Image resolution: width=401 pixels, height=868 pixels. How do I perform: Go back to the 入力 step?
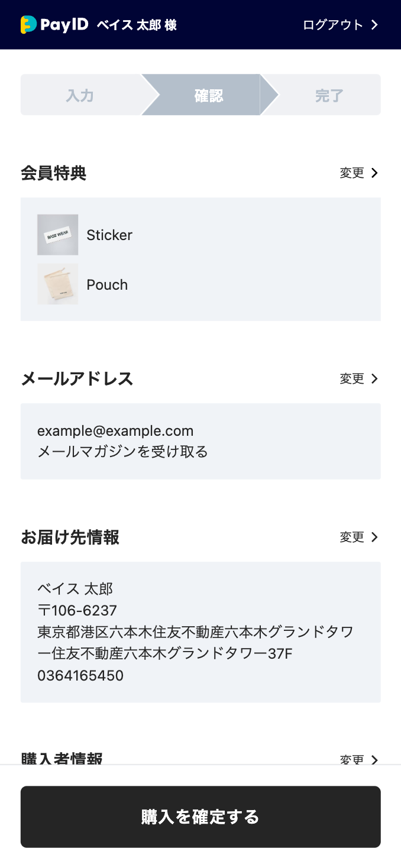pos(80,95)
